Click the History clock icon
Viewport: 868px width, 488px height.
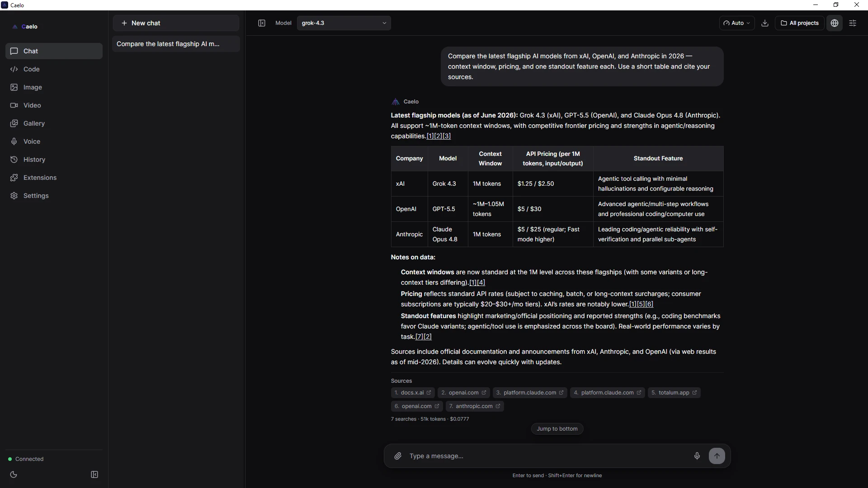[14, 160]
